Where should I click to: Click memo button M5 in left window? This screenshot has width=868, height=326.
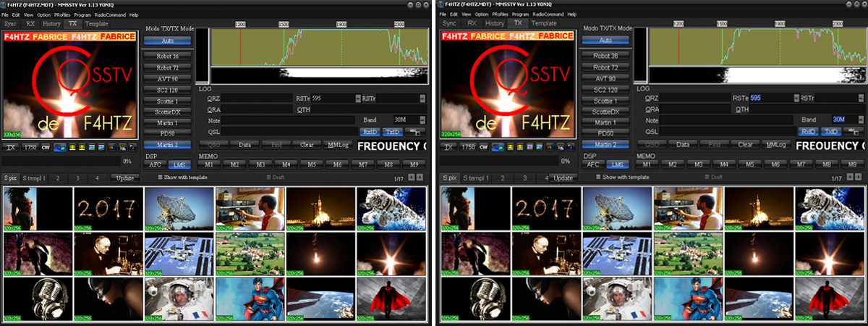(312, 164)
